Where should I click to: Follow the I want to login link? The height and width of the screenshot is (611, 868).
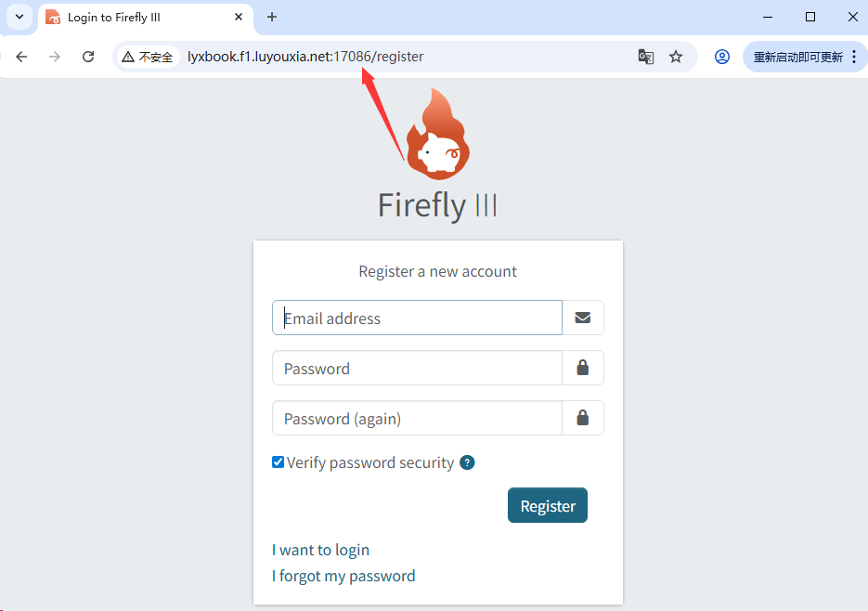click(320, 550)
